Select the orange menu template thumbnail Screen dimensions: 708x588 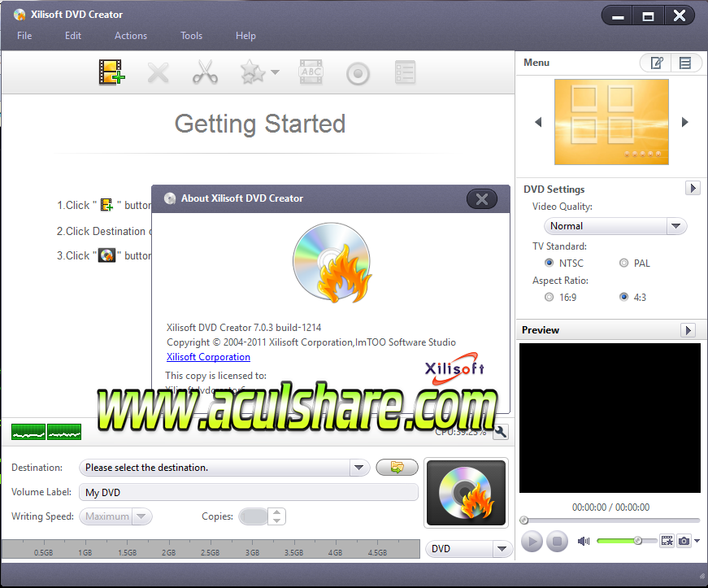(611, 122)
